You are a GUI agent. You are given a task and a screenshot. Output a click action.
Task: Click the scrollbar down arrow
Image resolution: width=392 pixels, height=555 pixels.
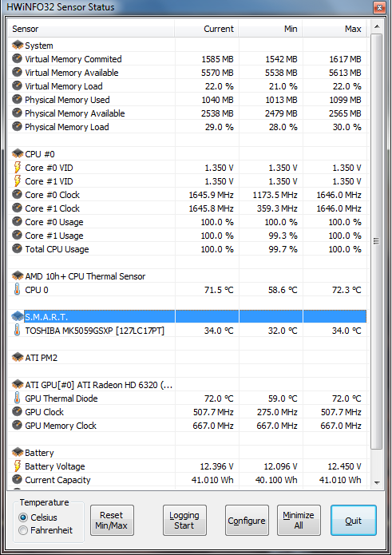click(x=377, y=483)
